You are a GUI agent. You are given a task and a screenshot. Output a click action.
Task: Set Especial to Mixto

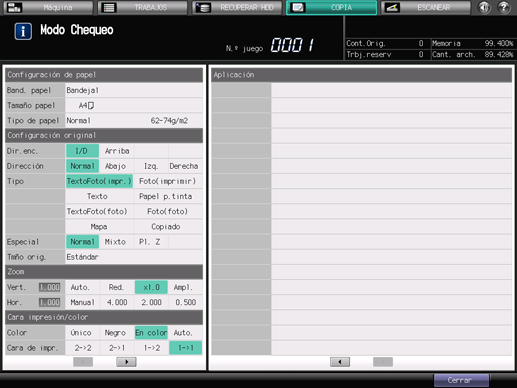pyautogui.click(x=117, y=242)
